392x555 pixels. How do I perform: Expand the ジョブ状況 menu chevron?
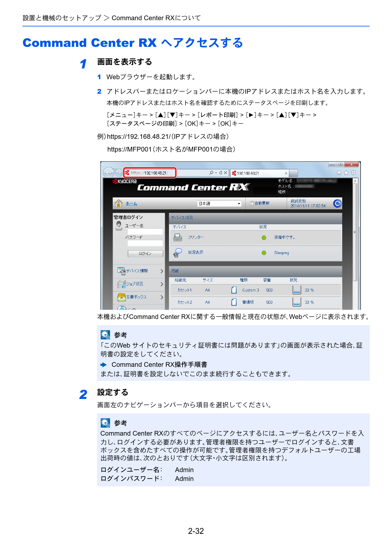(x=162, y=284)
